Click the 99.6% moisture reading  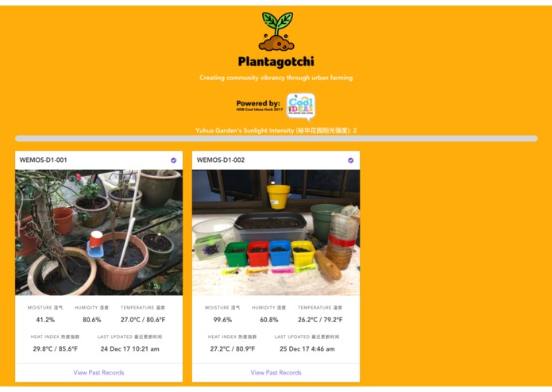[x=222, y=320]
